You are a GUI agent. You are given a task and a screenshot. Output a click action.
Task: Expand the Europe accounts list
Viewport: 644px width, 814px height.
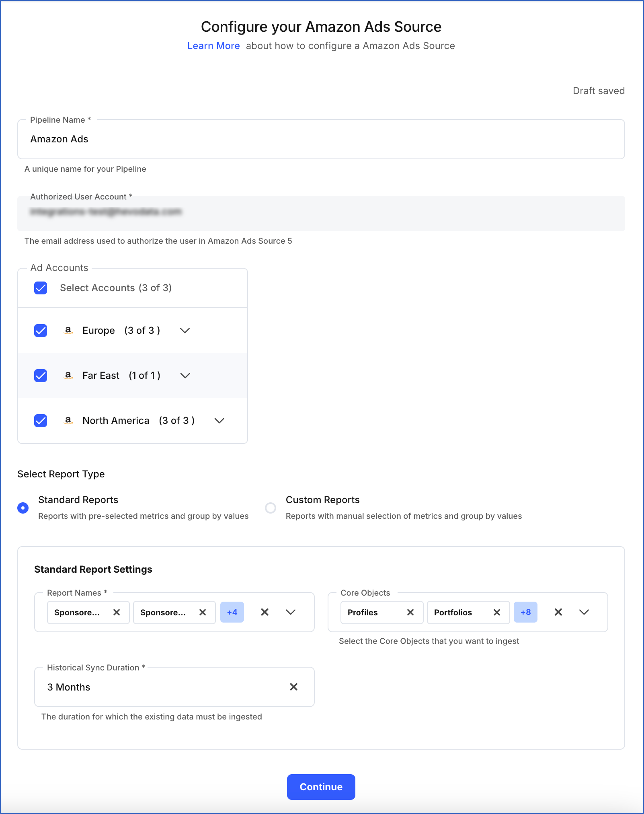click(x=185, y=331)
